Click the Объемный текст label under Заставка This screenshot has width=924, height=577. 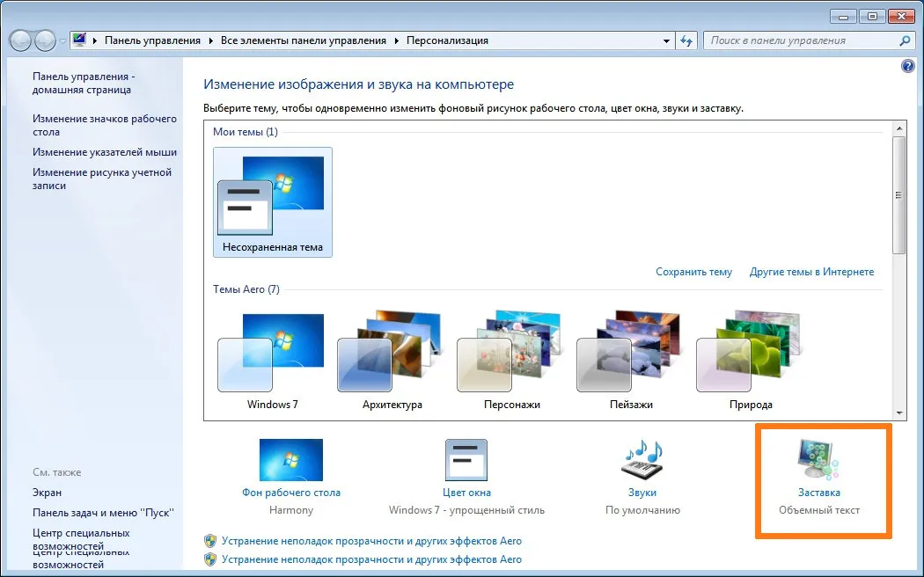click(x=819, y=510)
